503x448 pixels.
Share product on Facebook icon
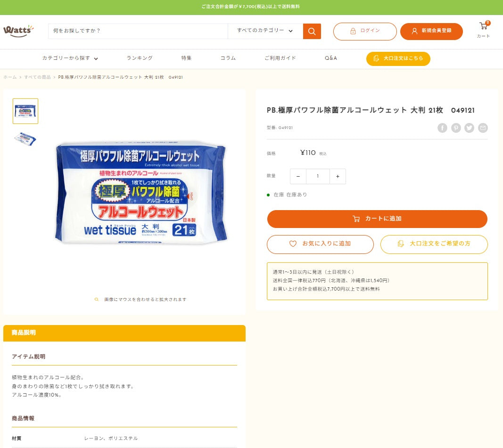tap(442, 128)
